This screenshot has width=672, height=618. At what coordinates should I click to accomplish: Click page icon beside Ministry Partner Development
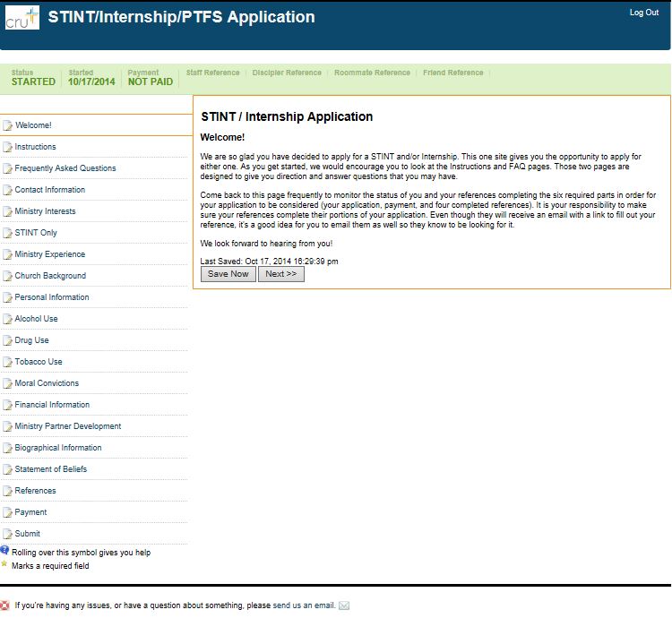click(7, 426)
